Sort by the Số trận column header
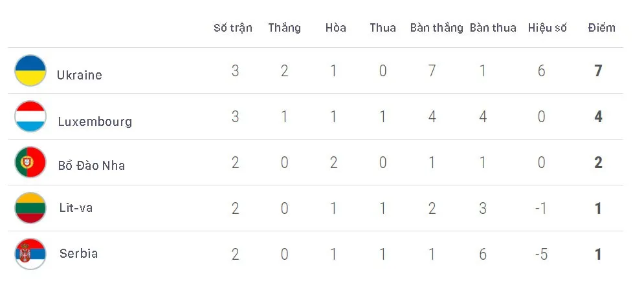Screen dimensions: 644x283 pyautogui.click(x=233, y=28)
